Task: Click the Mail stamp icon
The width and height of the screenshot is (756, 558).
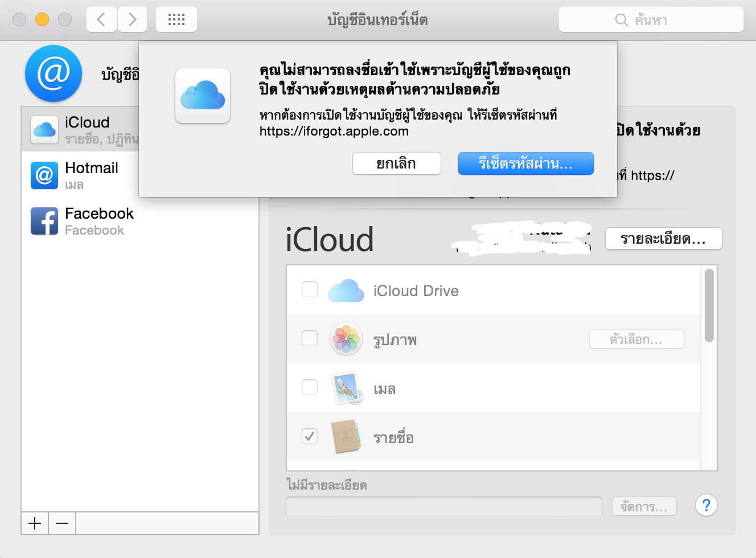Action: click(x=347, y=388)
